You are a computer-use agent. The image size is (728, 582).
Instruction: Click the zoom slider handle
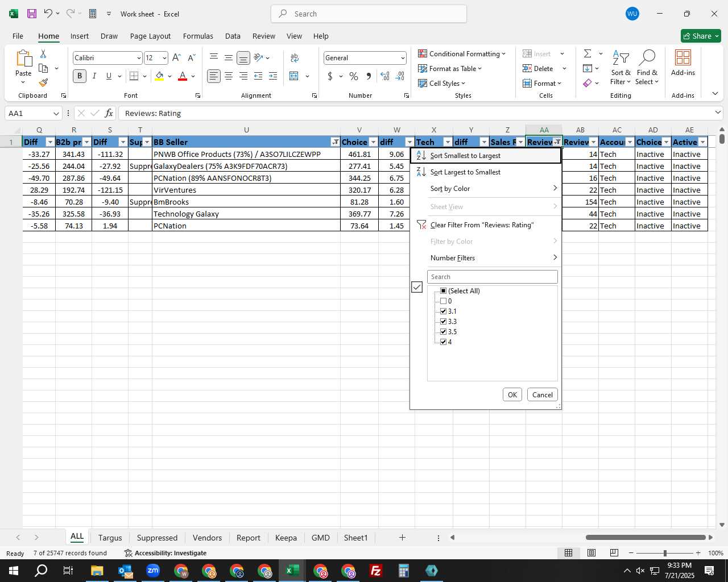click(665, 553)
